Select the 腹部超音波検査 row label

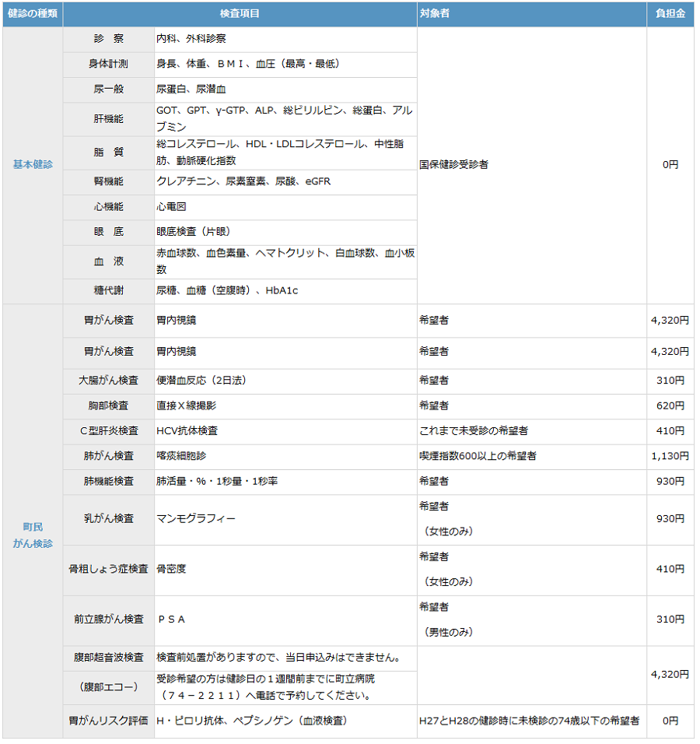109,659
